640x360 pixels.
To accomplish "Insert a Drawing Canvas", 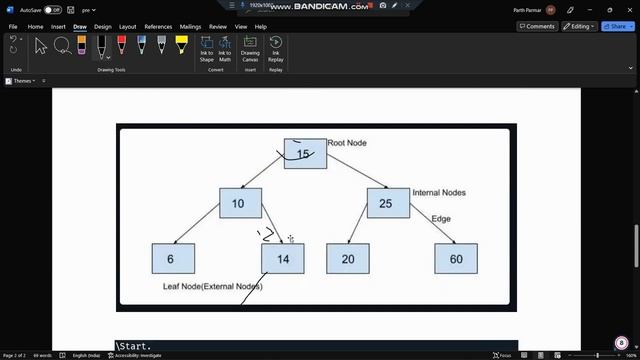I will [250, 49].
